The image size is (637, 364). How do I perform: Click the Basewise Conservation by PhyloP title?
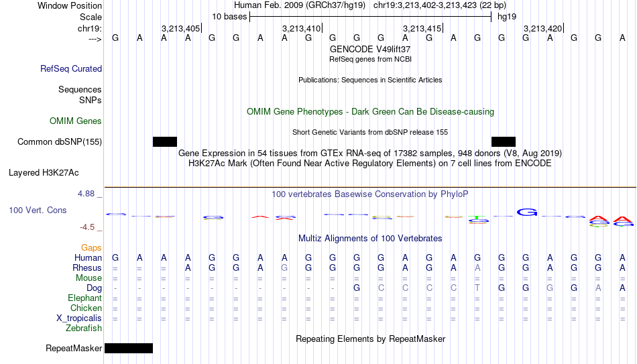370,194
